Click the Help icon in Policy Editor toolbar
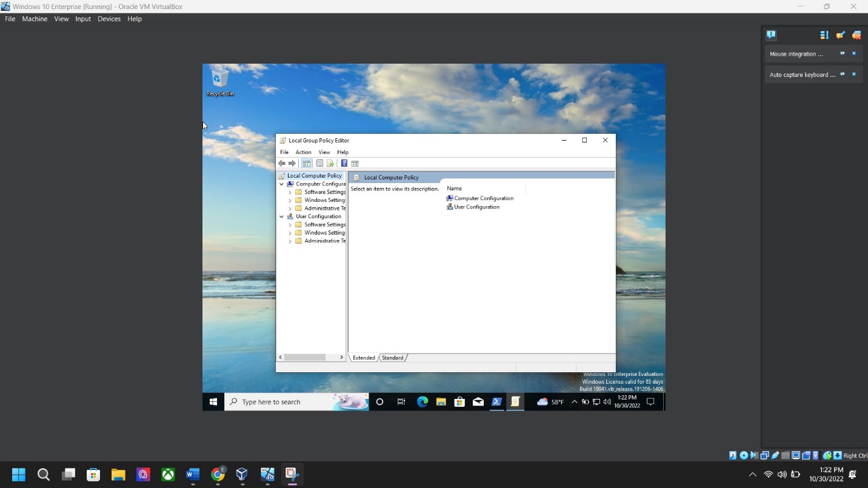The image size is (868, 488). point(344,164)
